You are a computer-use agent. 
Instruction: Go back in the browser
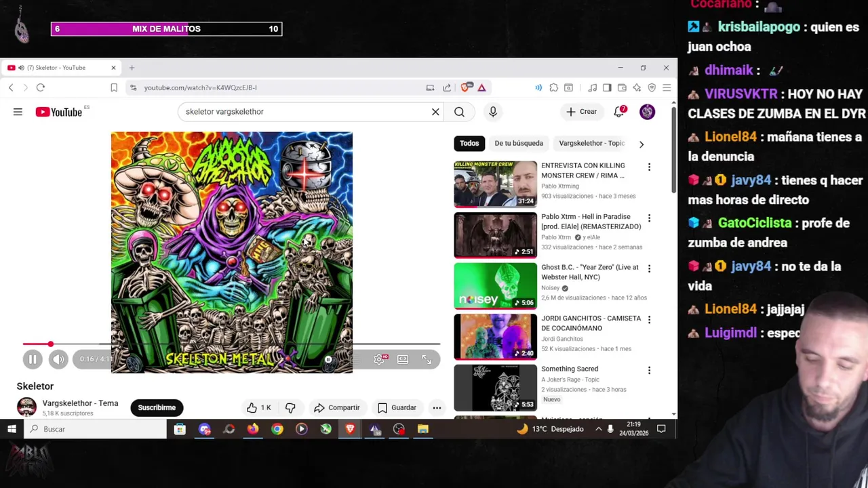point(11,87)
